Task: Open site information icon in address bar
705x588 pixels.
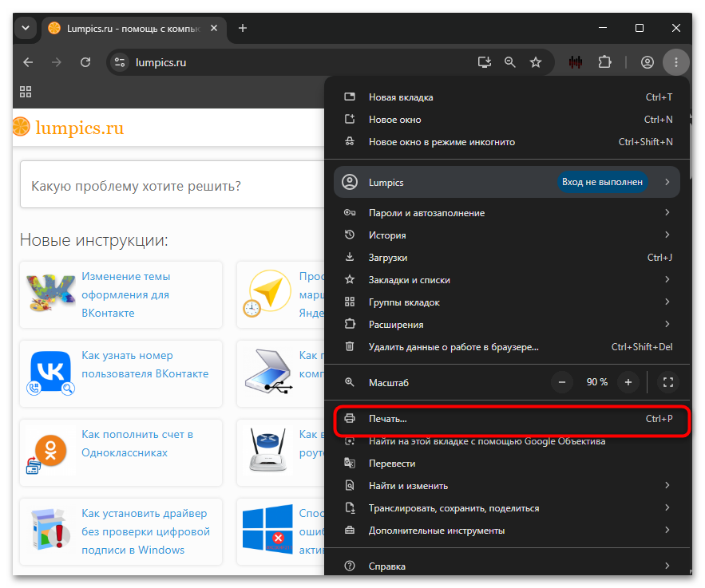Action: point(120,62)
